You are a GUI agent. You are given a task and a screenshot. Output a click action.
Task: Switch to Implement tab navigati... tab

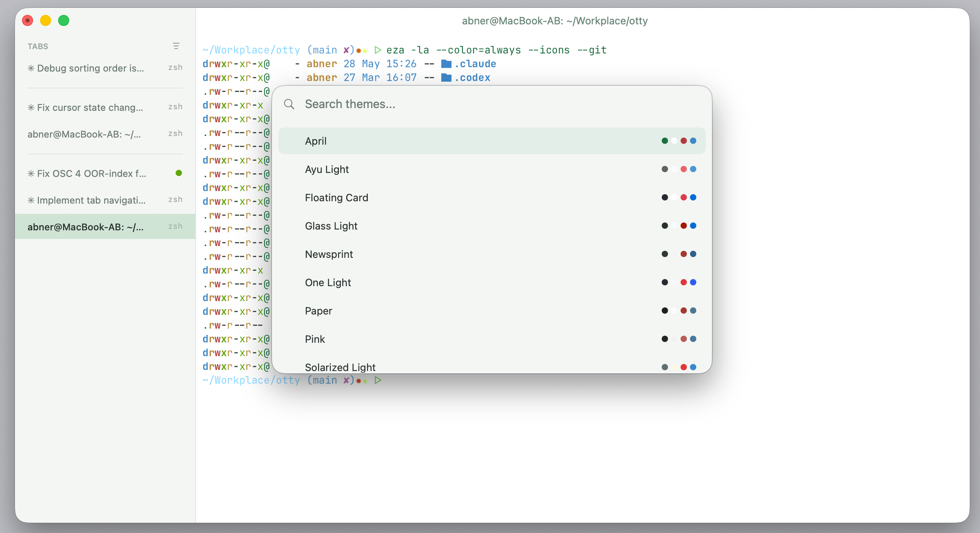pos(105,200)
